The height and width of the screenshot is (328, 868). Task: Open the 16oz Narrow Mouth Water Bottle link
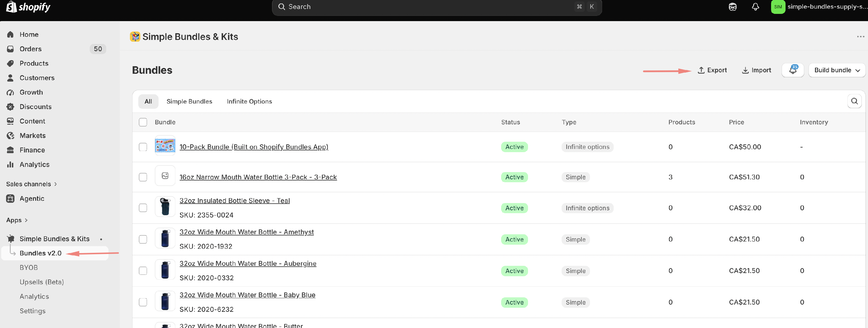click(x=258, y=177)
